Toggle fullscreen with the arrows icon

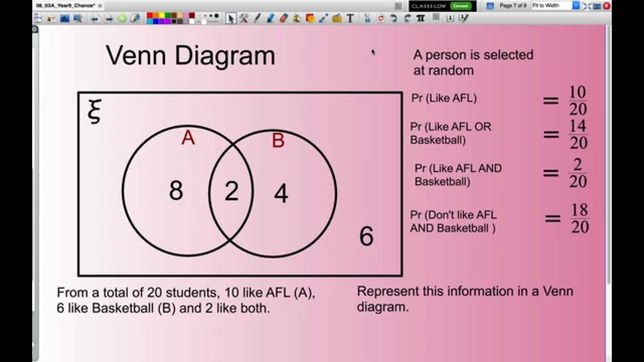pos(587,6)
